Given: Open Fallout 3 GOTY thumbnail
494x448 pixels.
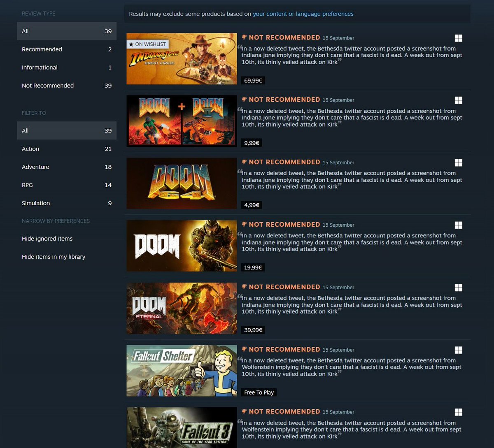Looking at the screenshot, I should pyautogui.click(x=182, y=427).
